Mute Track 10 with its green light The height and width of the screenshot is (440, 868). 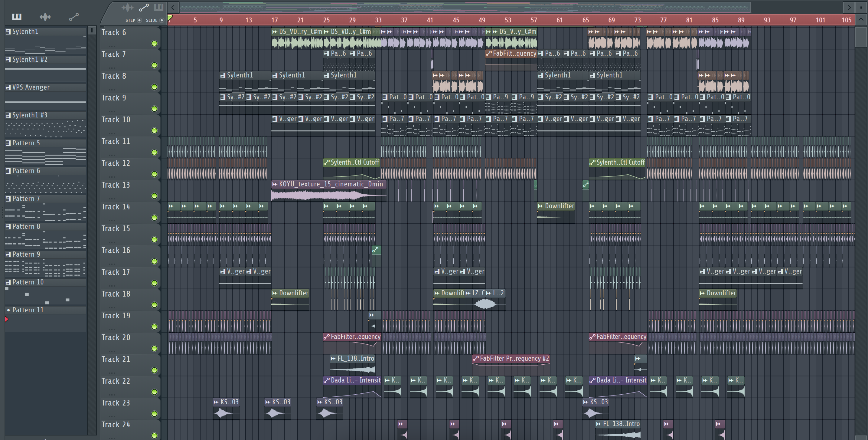154,130
